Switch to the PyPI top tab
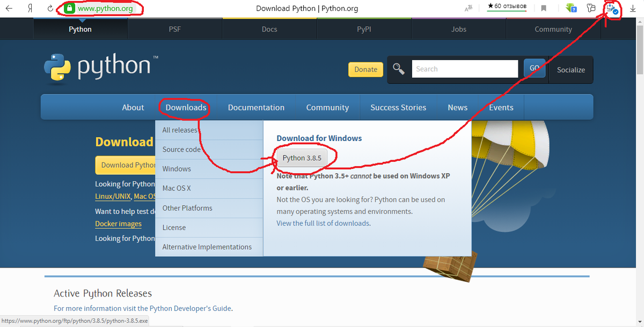Viewport: 644px width, 327px height. (364, 29)
